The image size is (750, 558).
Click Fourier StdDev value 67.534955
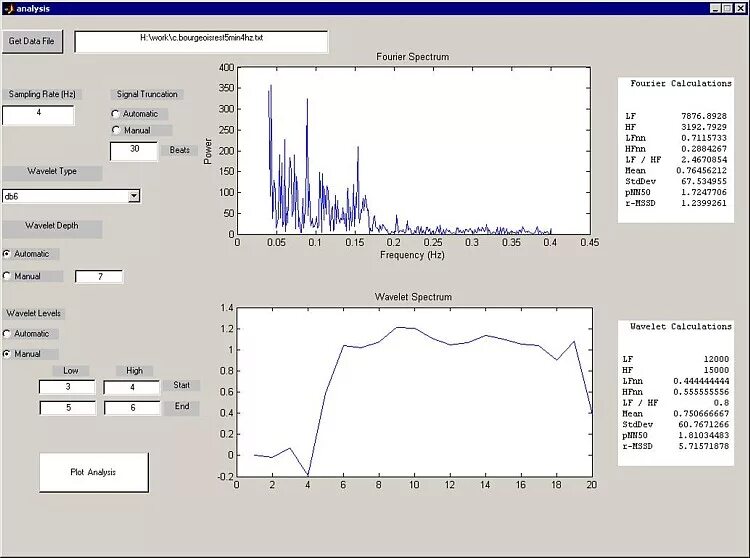[x=704, y=181]
